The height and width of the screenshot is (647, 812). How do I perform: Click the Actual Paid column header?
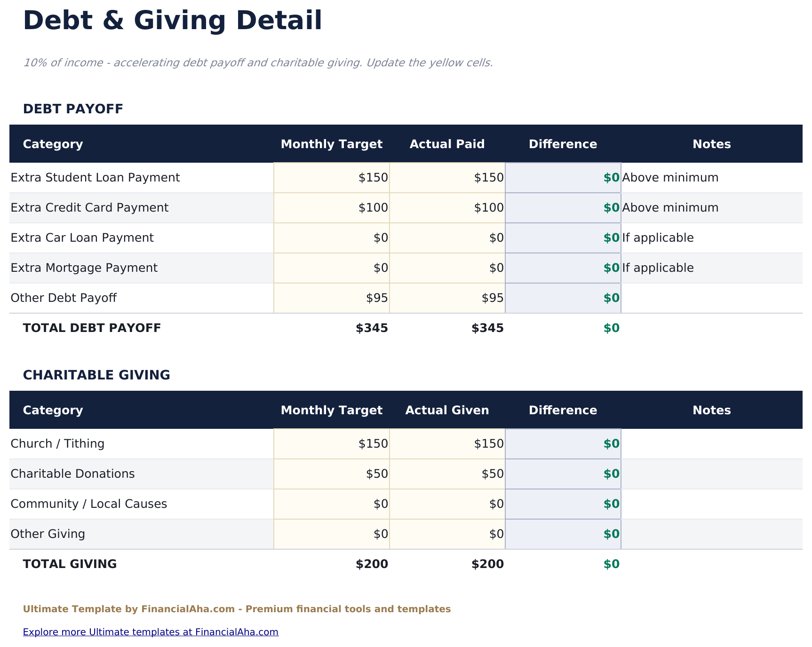[x=447, y=144]
